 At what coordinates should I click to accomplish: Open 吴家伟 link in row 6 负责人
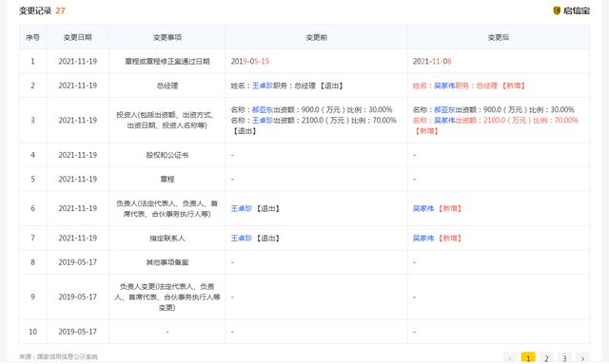pos(422,209)
